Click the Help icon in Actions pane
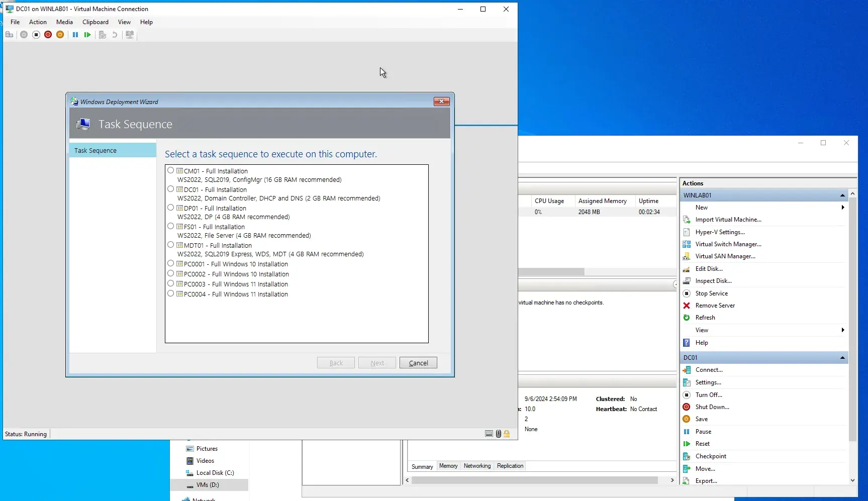868x501 pixels. point(687,343)
